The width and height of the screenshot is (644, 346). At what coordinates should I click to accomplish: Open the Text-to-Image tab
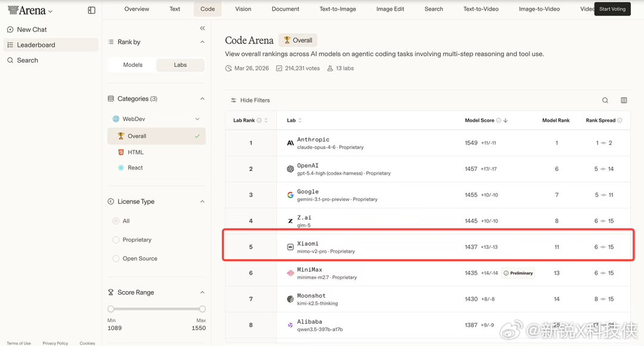point(338,9)
